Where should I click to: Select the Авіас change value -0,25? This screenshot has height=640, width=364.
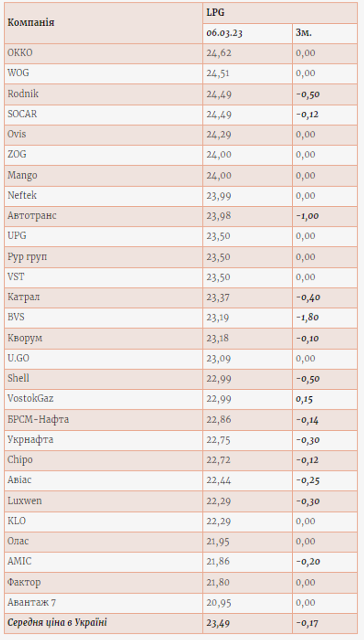(x=307, y=480)
